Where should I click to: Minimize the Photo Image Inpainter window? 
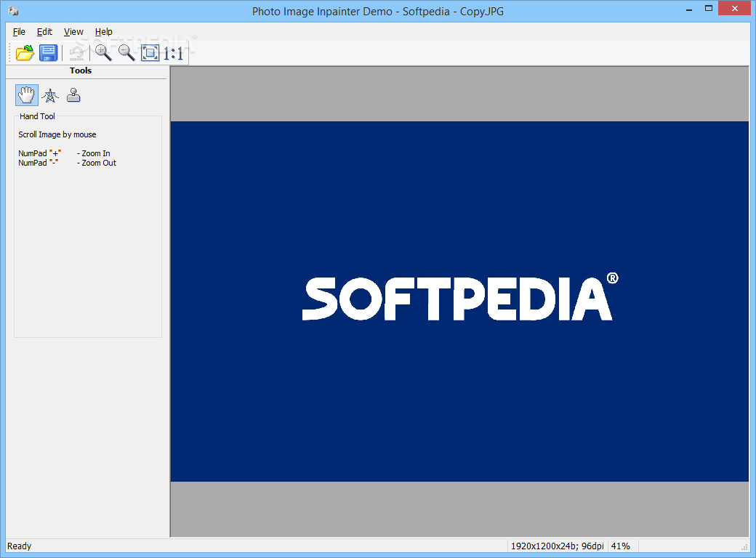pos(689,9)
